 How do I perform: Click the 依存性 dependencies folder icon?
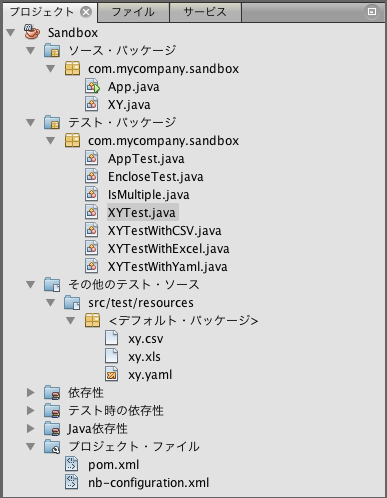tap(52, 392)
